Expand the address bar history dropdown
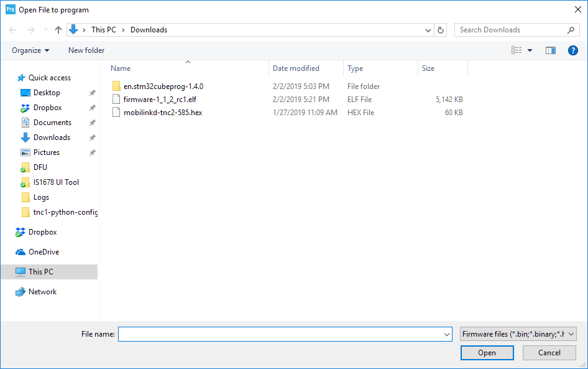The image size is (588, 369). click(x=428, y=30)
